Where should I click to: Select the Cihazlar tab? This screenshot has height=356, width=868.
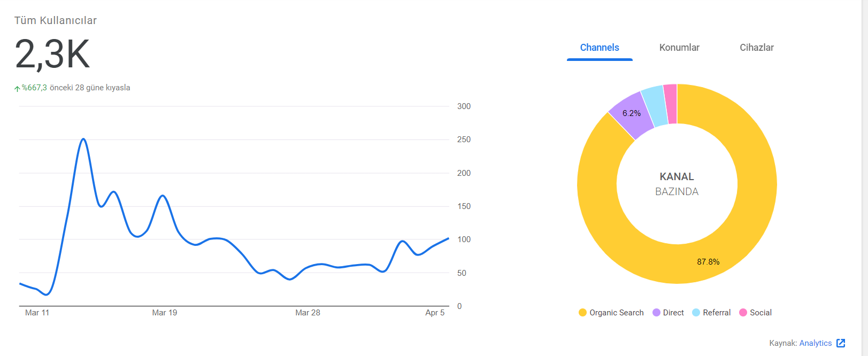[756, 48]
